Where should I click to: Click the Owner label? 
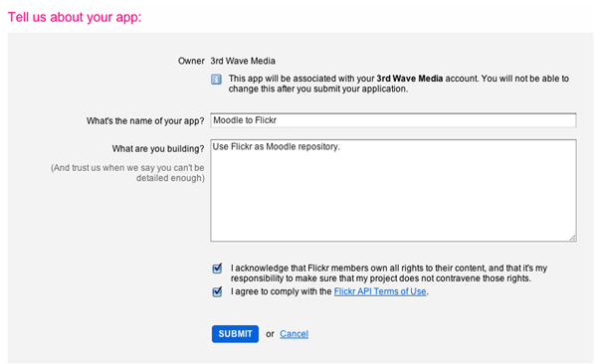click(191, 61)
